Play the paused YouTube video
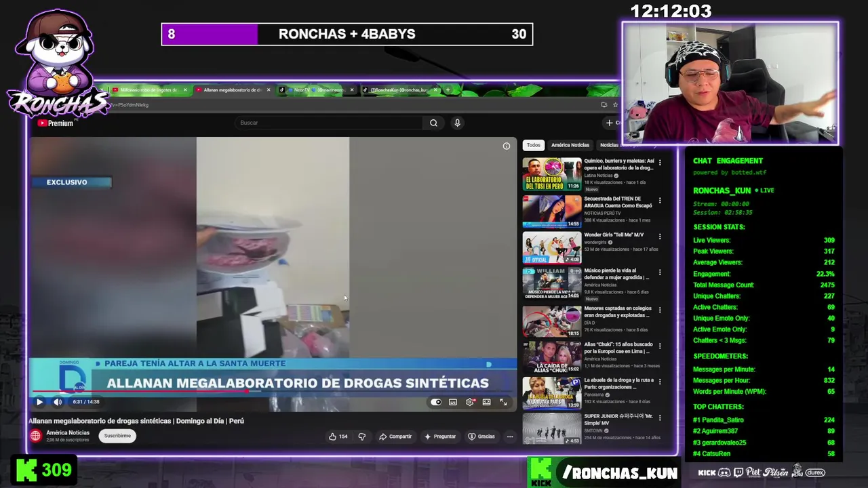The height and width of the screenshot is (488, 868). [x=39, y=402]
